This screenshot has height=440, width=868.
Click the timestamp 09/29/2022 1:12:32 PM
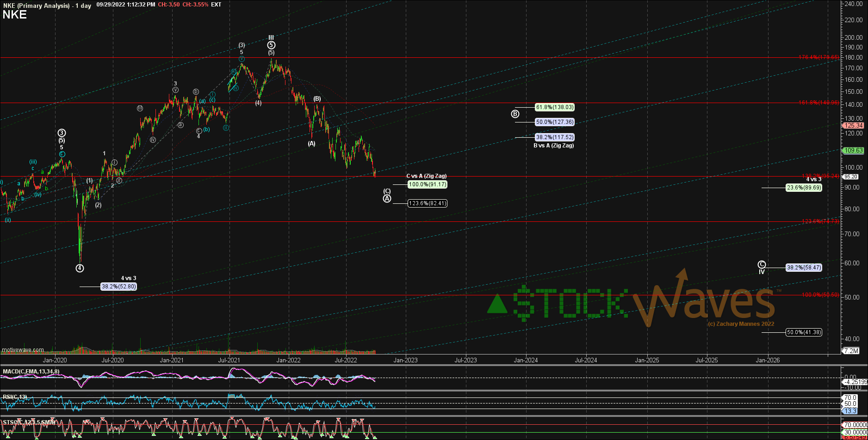pos(126,4)
